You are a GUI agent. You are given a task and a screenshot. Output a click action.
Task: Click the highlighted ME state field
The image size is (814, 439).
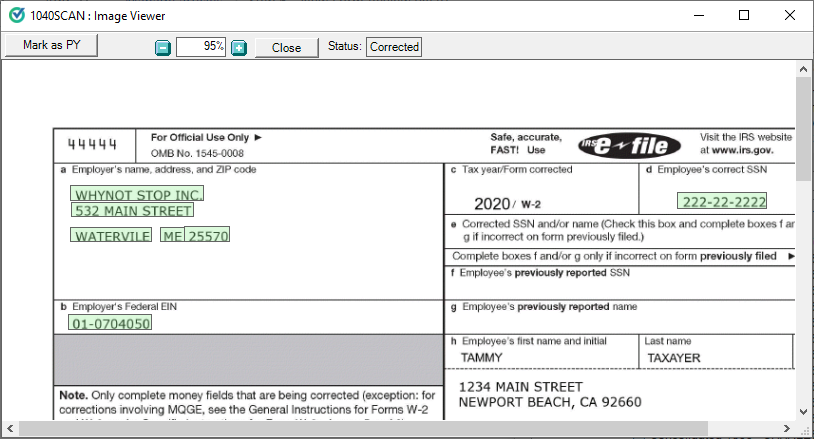172,236
